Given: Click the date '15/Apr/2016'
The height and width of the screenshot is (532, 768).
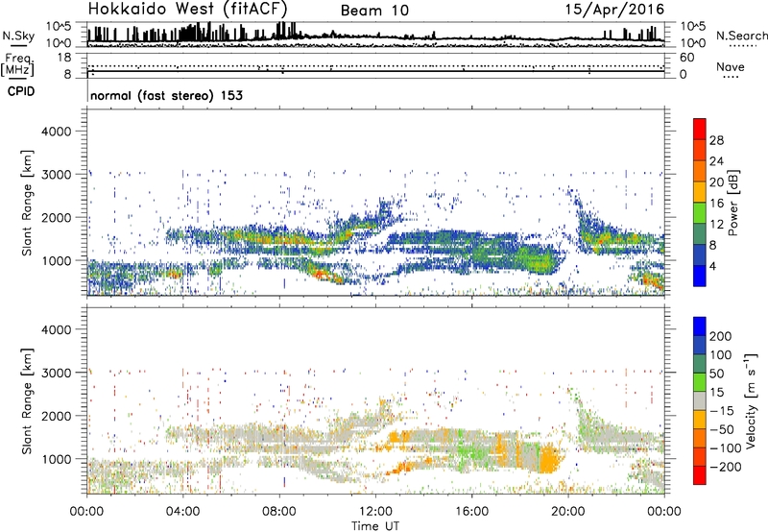Looking at the screenshot, I should coord(614,10).
